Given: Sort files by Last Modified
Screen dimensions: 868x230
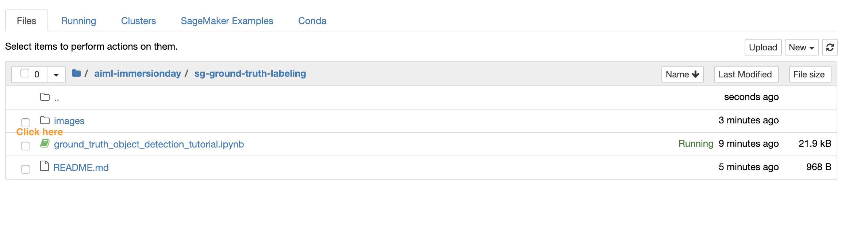Looking at the screenshot, I should pyautogui.click(x=746, y=74).
